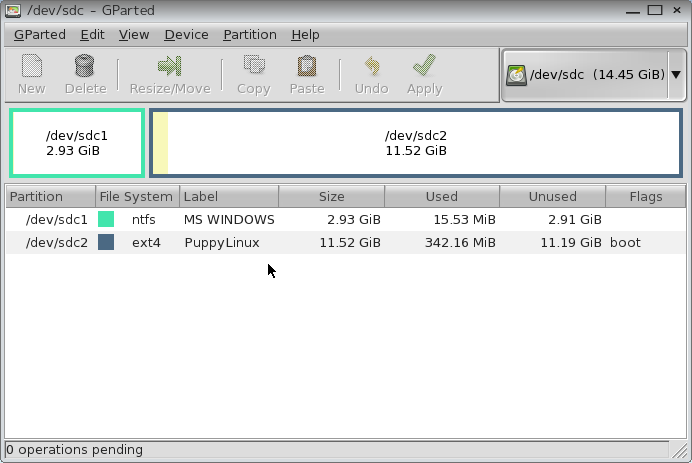Click the ext4 file system cell
Viewport: 692px width, 463px height.
146,242
